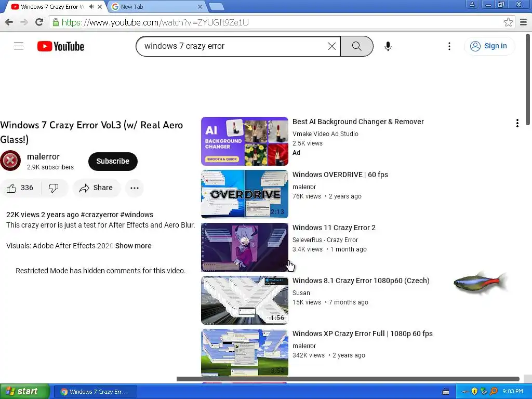Image resolution: width=532 pixels, height=399 pixels.
Task: Subscribe to malerror channel
Action: tap(113, 161)
